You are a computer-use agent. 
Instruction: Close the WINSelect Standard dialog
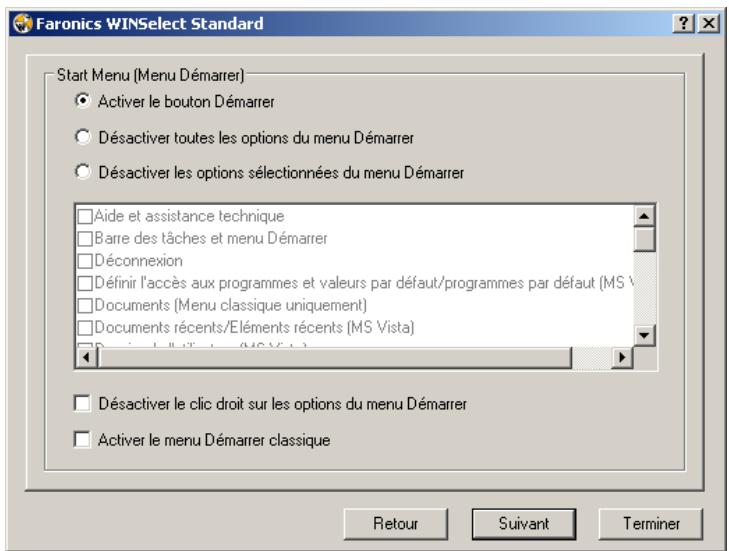click(x=709, y=23)
